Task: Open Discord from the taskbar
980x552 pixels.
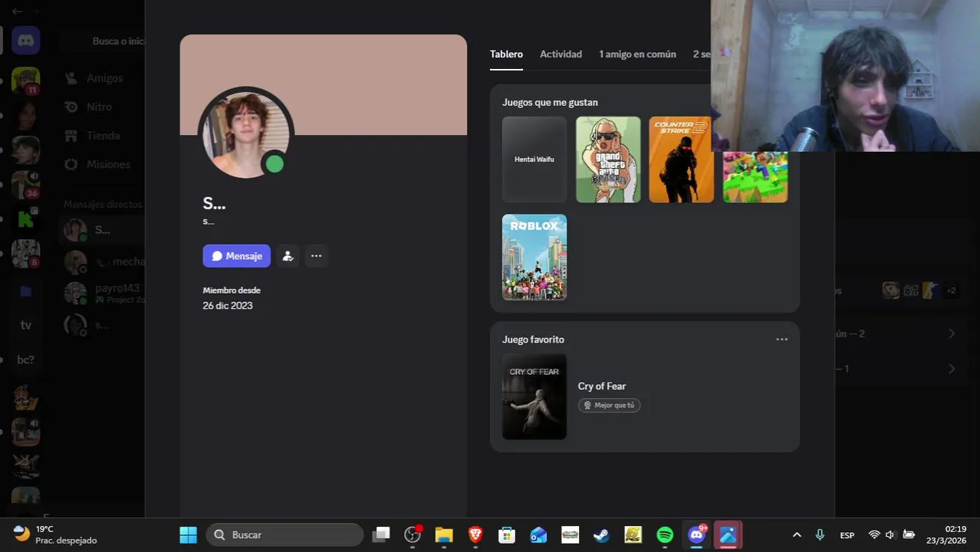Action: (696, 535)
